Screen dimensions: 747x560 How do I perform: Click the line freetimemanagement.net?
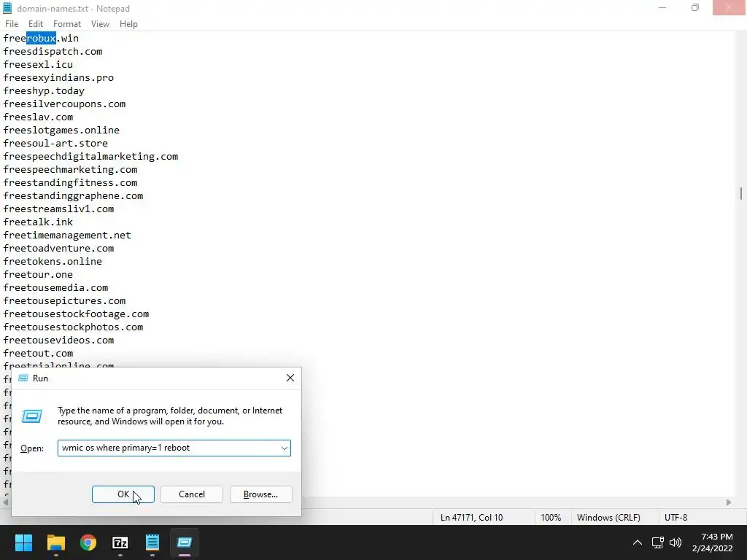pyautogui.click(x=67, y=236)
